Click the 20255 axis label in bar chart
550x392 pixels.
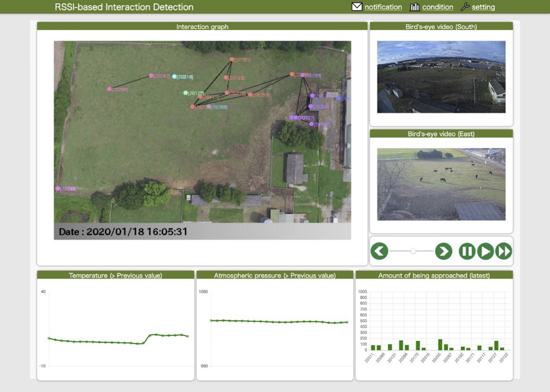(x=437, y=358)
